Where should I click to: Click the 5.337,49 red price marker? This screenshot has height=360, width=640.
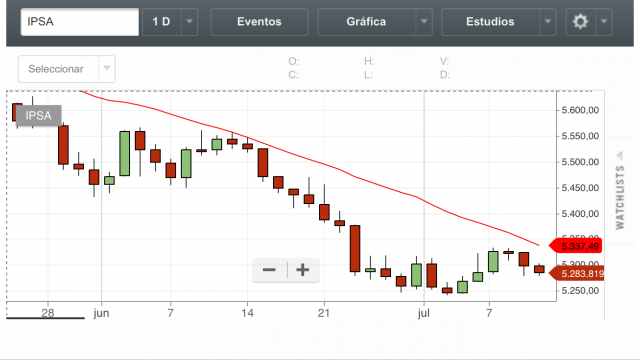576,246
